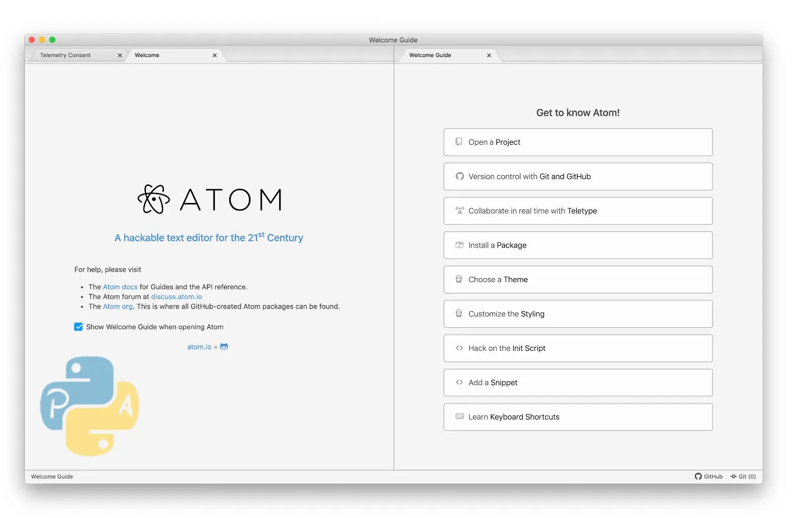Click the Python logo overlay image
Viewport: 812px width, 518px height.
(x=90, y=406)
